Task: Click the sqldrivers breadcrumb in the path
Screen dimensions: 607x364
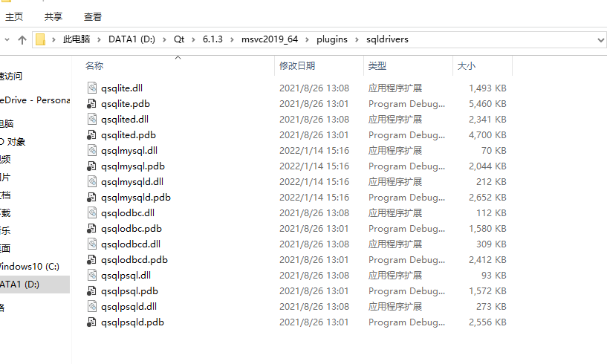Action: pyautogui.click(x=388, y=39)
